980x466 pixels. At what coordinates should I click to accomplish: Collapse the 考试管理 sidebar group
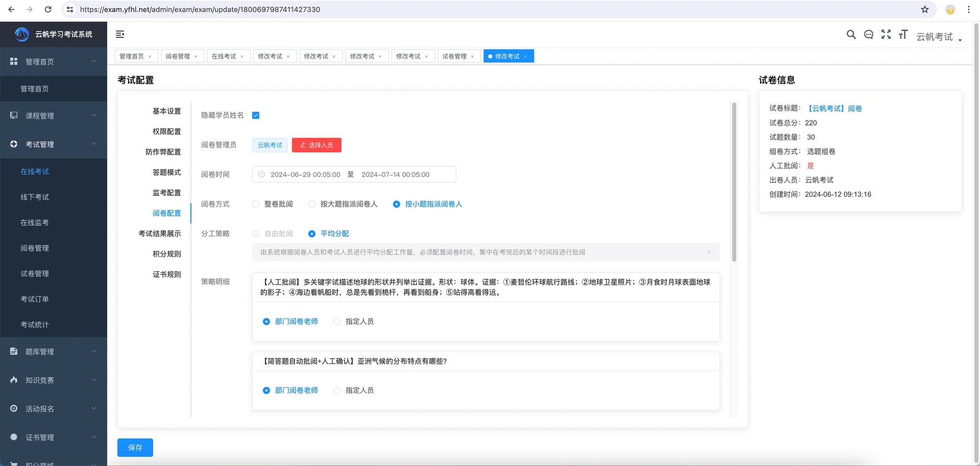[x=54, y=144]
